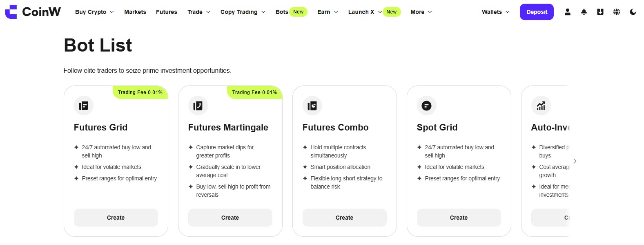Go to the Markets page
Image resolution: width=644 pixels, height=245 pixels.
(135, 12)
